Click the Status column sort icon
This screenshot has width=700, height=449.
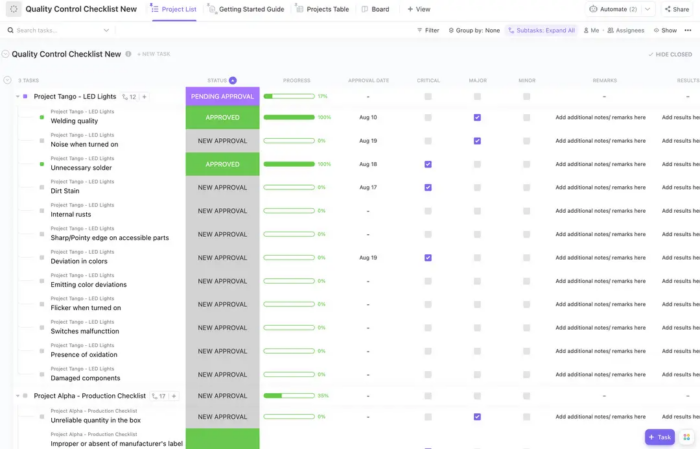233,80
